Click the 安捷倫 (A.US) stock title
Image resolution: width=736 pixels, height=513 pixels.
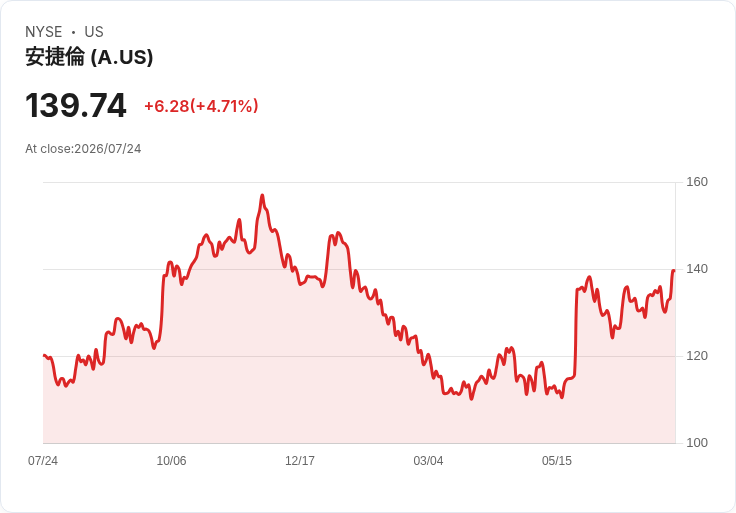tap(89, 57)
